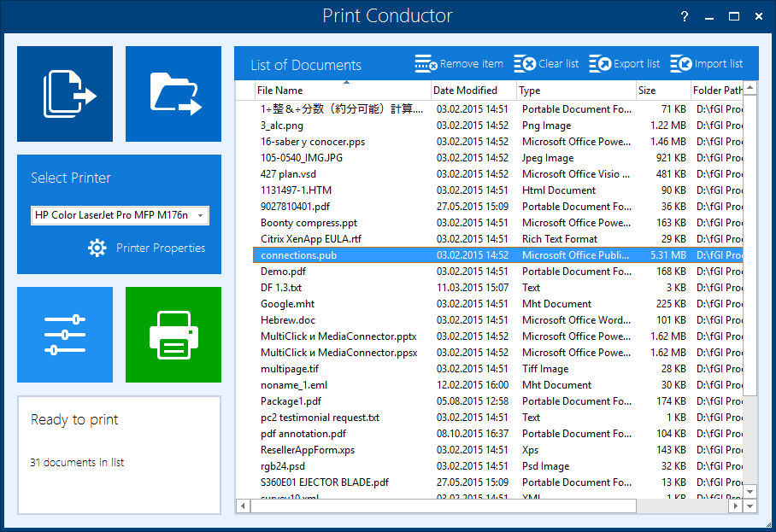Select Package1.pdf in the document list
This screenshot has width=776, height=532.
pyautogui.click(x=291, y=401)
